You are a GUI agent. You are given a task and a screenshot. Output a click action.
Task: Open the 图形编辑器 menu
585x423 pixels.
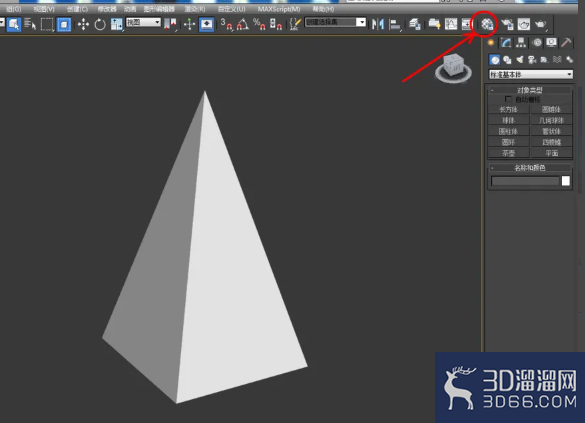159,9
